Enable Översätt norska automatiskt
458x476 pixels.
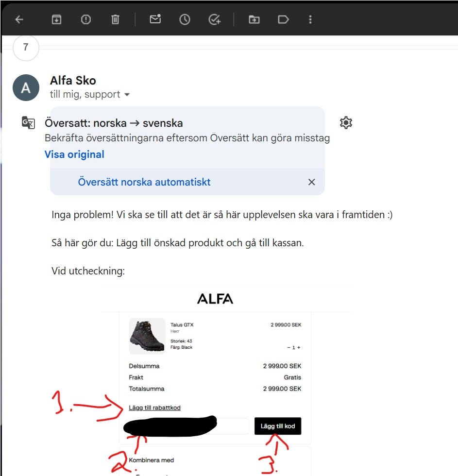pyautogui.click(x=144, y=182)
